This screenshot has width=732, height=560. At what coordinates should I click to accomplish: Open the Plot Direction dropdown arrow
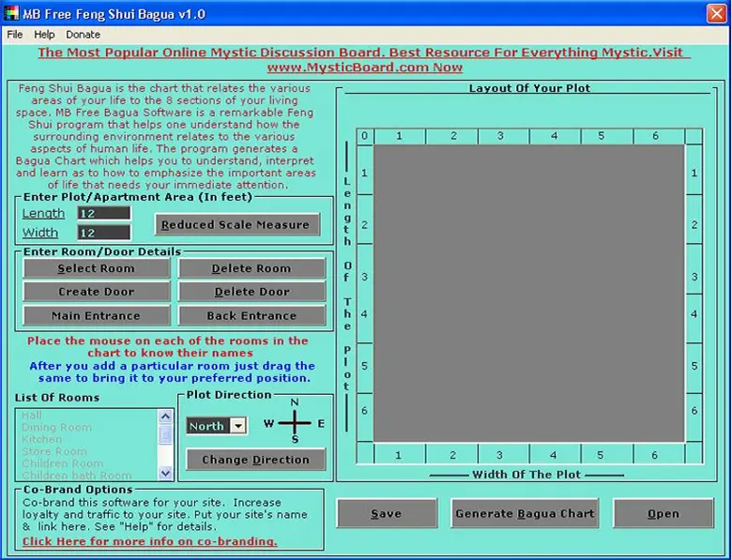pos(238,426)
